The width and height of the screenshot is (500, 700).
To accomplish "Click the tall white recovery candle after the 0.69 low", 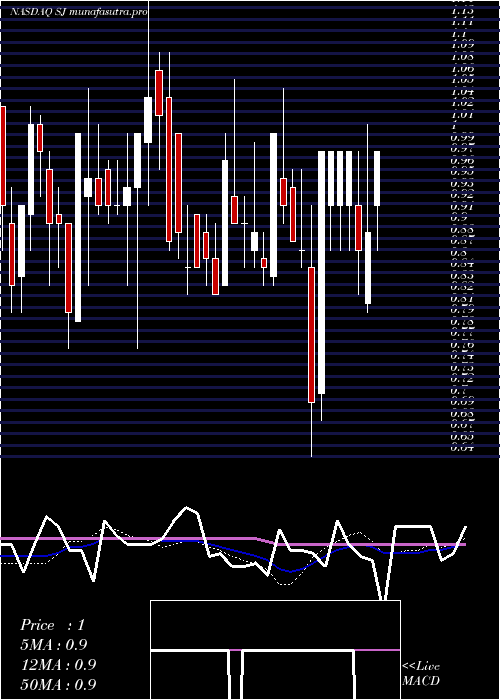I will click(x=321, y=272).
